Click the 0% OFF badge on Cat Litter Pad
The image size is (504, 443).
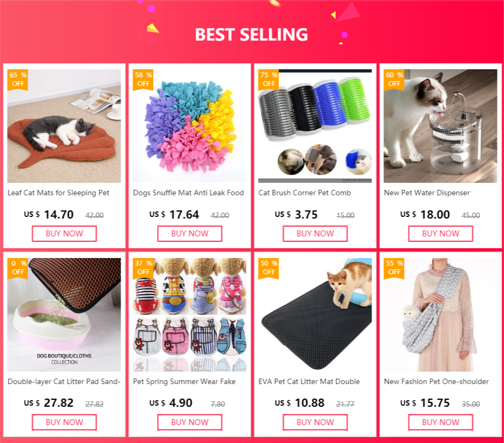coord(18,268)
